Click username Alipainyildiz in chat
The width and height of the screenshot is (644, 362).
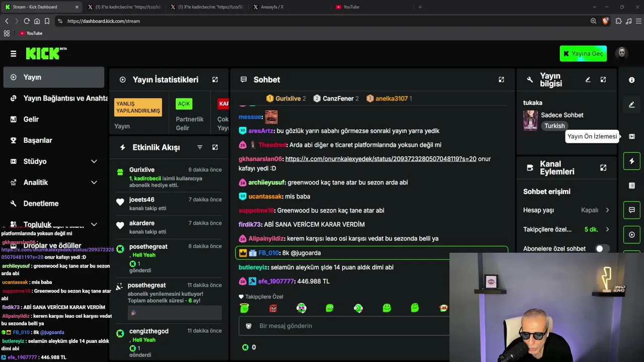point(267,239)
